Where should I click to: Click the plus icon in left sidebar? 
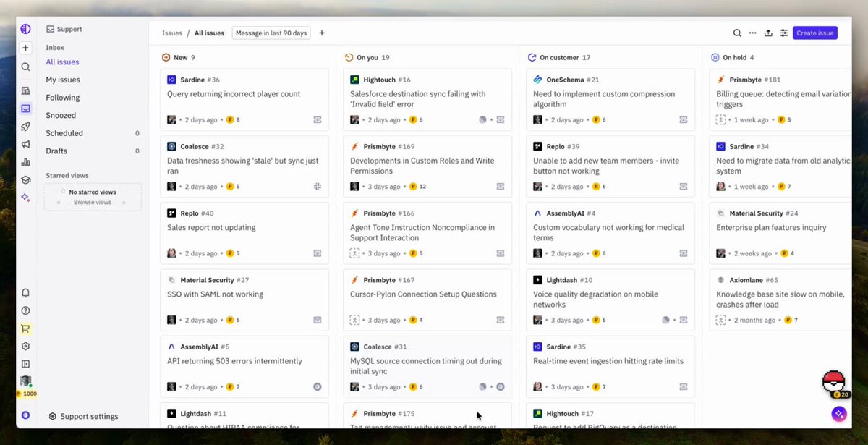(x=25, y=48)
